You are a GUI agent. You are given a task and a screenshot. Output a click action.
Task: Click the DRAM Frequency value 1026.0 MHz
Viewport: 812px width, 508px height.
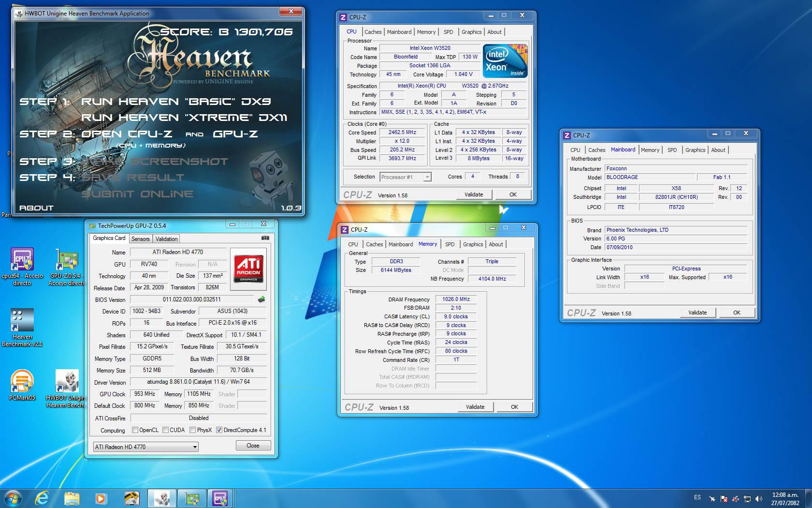(x=456, y=299)
